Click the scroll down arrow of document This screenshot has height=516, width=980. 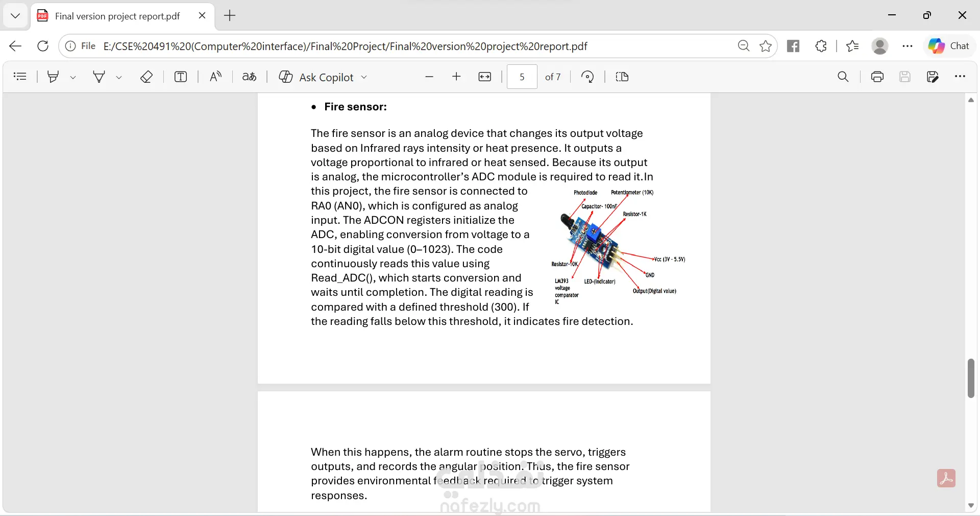point(971,506)
